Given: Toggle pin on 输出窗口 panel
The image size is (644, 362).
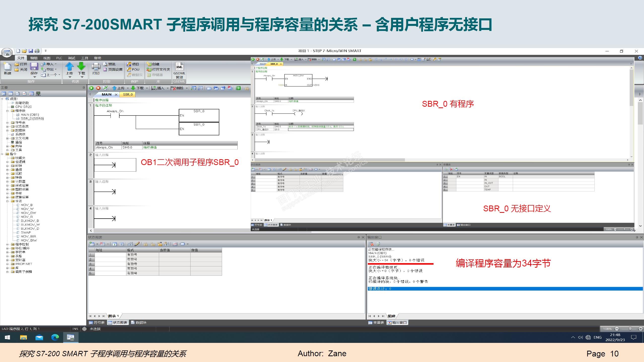Looking at the screenshot, I should tap(637, 237).
